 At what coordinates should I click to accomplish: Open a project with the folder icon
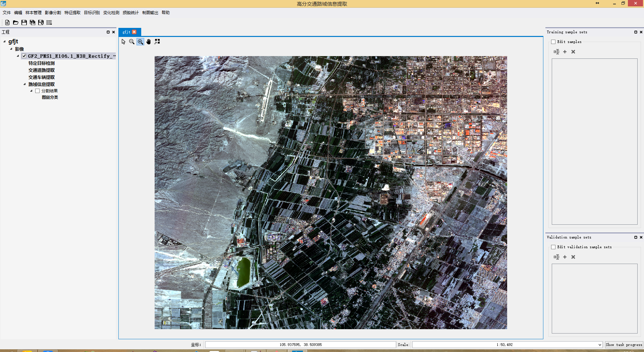tap(15, 23)
